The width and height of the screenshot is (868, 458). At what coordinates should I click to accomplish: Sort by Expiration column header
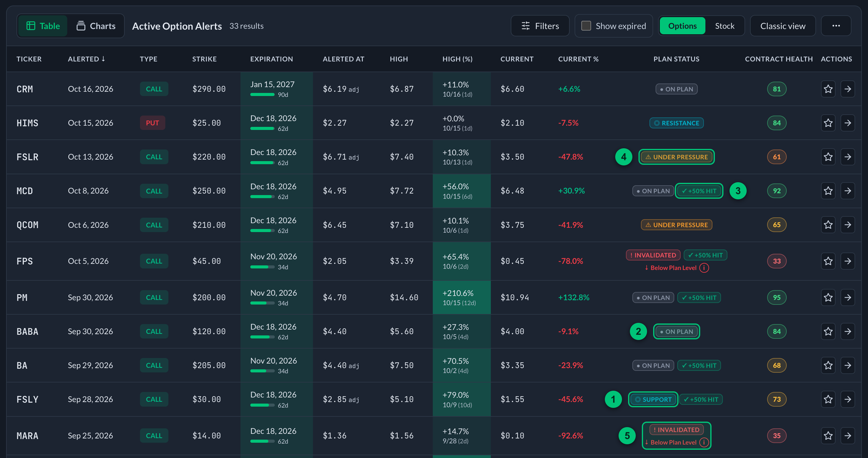click(x=271, y=59)
